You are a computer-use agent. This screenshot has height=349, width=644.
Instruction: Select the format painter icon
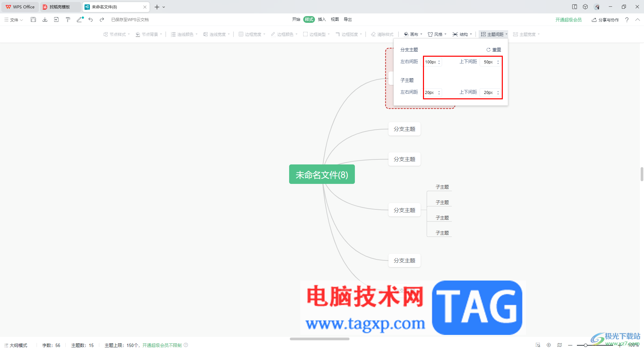(x=68, y=20)
